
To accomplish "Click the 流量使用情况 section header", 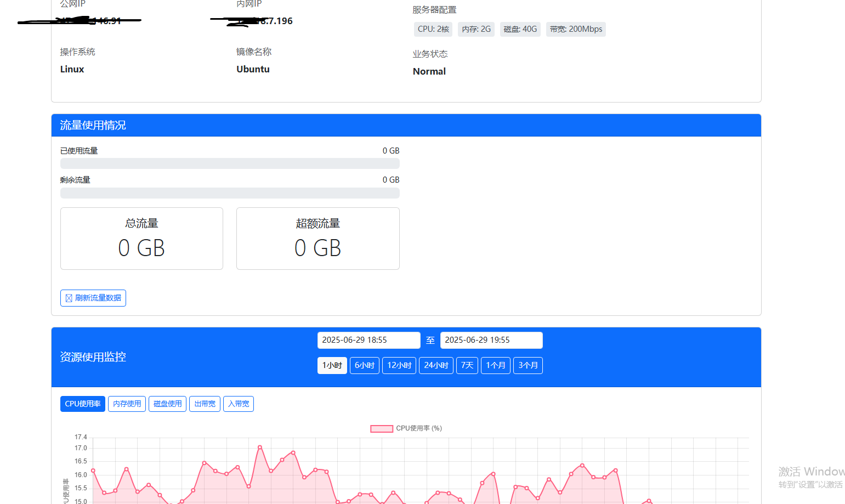I will tap(406, 125).
